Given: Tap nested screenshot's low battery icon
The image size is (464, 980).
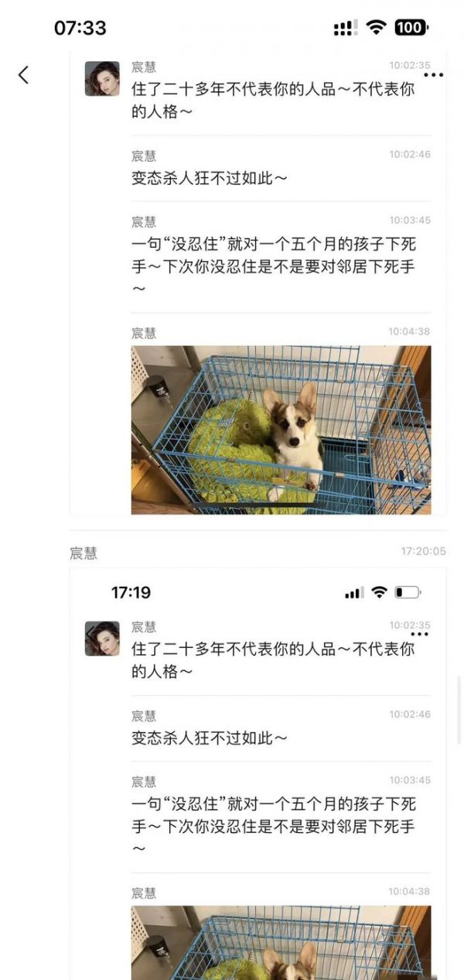Looking at the screenshot, I should pyautogui.click(x=408, y=592).
